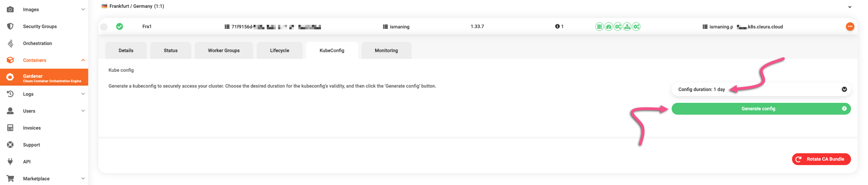Image resolution: width=868 pixels, height=185 pixels.
Task: Click the Invoices calculator icon
Action: click(10, 128)
